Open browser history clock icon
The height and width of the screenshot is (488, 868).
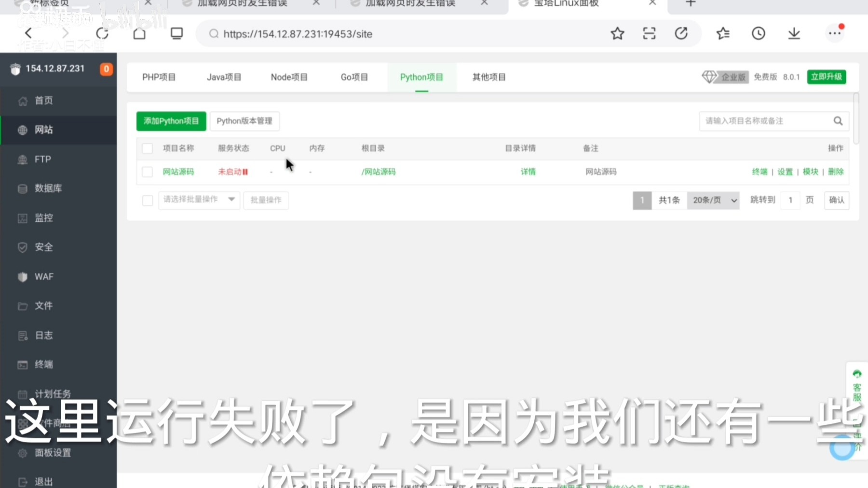759,33
